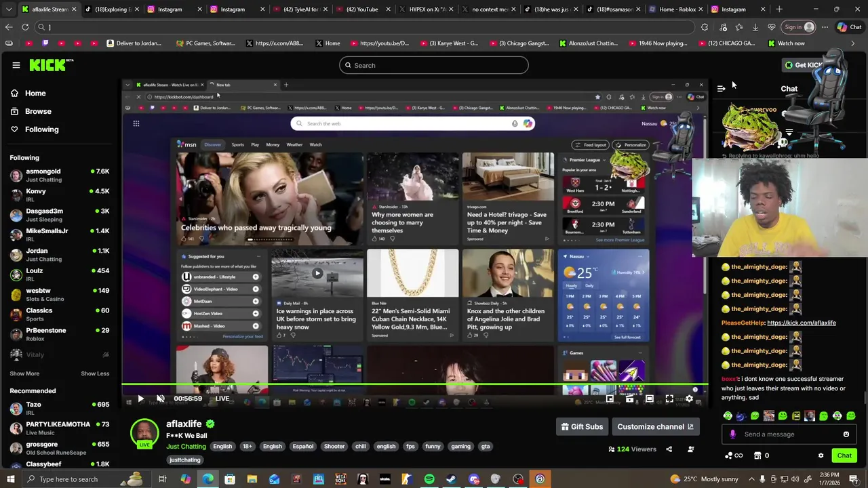Collapse the chat panel arrow icon
868x488 pixels.
pos(721,88)
